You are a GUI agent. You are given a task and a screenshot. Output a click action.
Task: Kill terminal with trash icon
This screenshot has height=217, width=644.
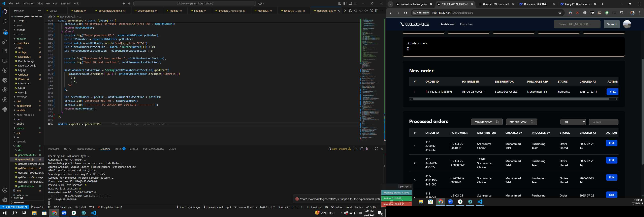pos(366,149)
